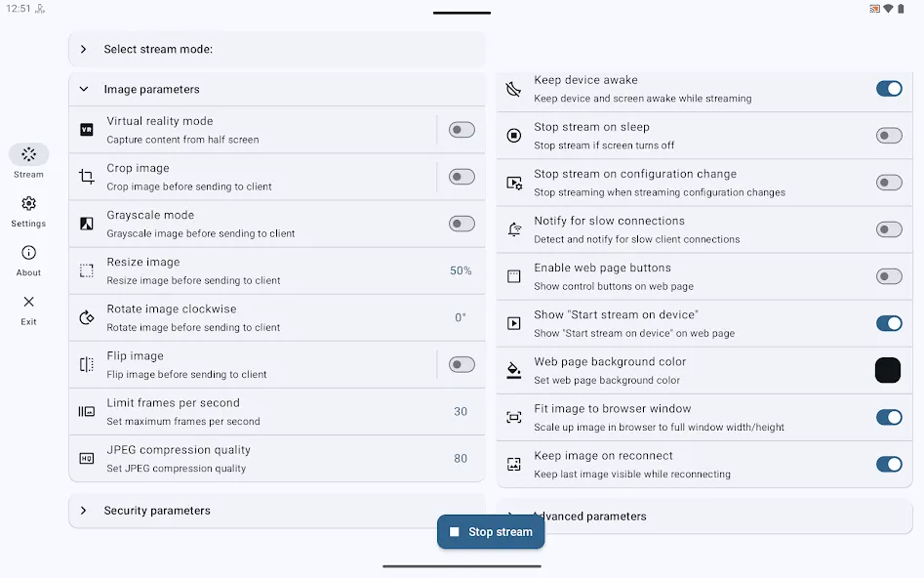
Task: Click the Keep device awake icon
Action: pos(514,89)
